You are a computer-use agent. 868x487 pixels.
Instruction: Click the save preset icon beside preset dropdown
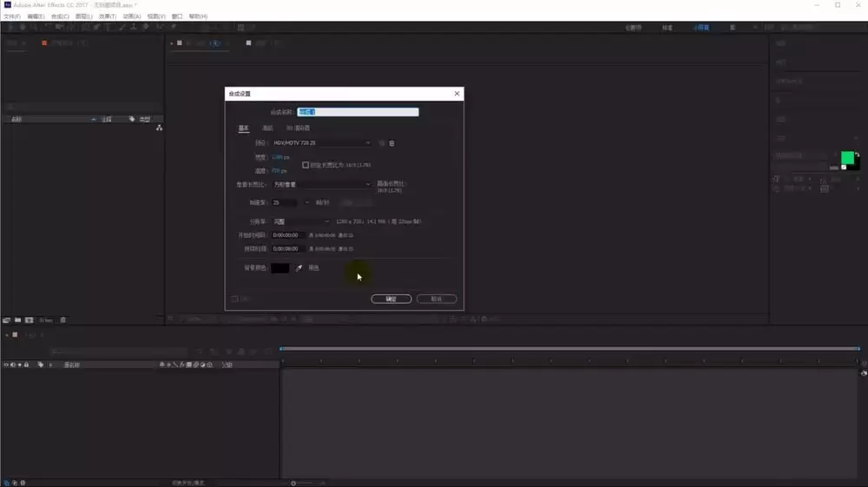pyautogui.click(x=381, y=143)
